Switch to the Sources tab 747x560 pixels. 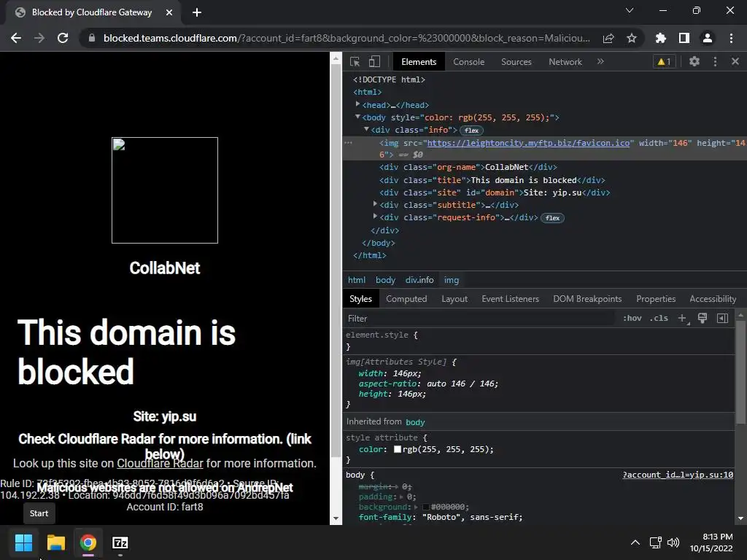(x=516, y=62)
